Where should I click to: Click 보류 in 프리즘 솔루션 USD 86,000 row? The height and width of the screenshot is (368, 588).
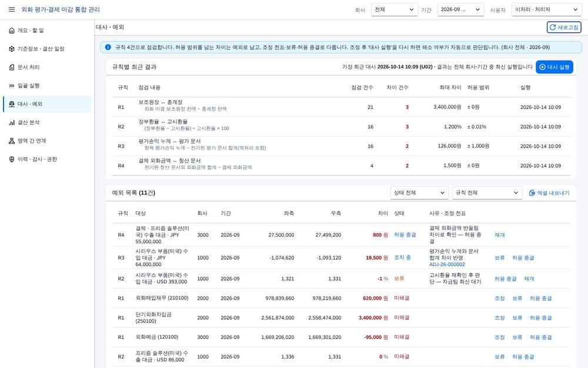pyautogui.click(x=499, y=357)
